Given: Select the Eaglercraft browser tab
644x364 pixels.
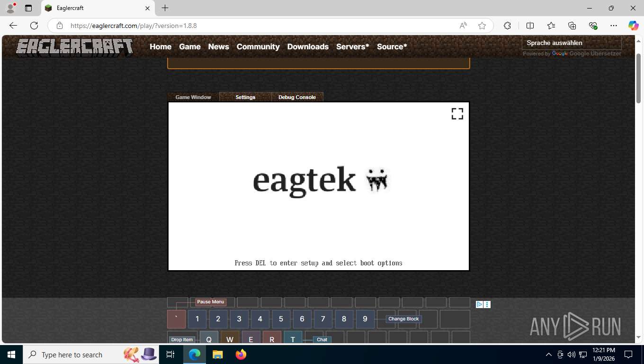Looking at the screenshot, I should tap(97, 8).
